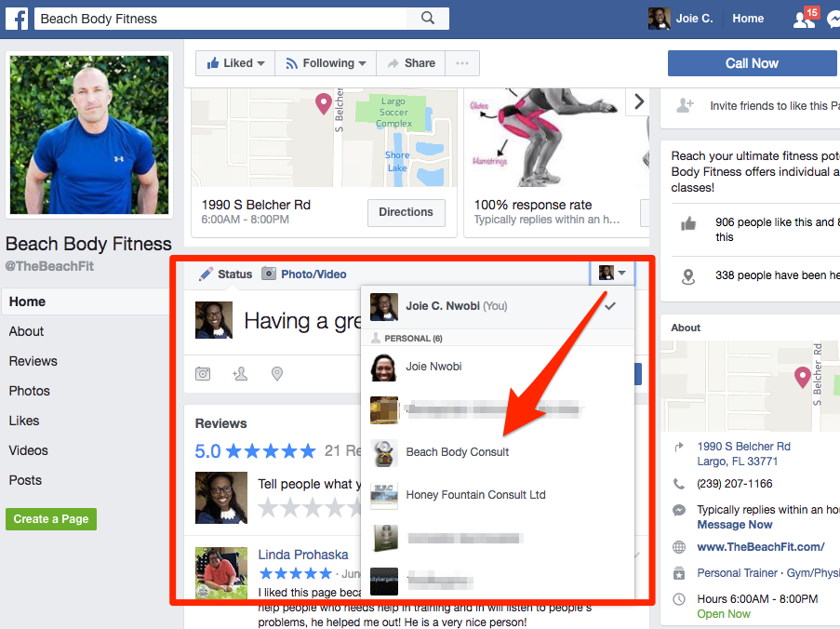
Task: Click the 1990 S Belcher Rd address link
Action: point(743,454)
